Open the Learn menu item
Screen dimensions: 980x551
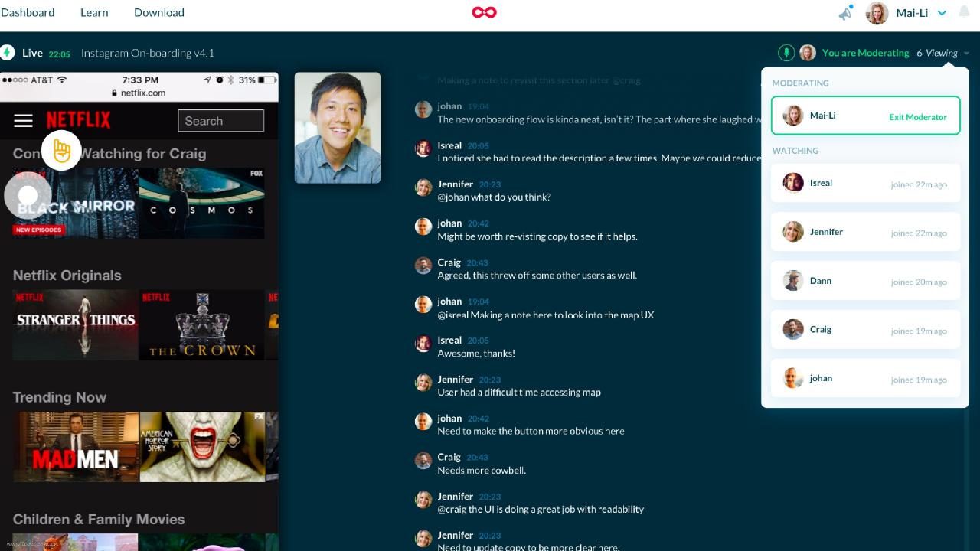pyautogui.click(x=94, y=12)
